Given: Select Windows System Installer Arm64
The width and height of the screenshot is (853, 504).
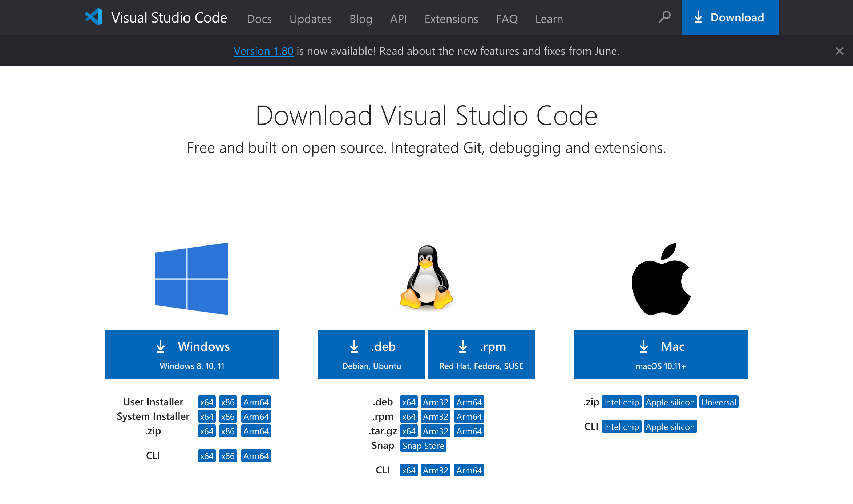Looking at the screenshot, I should pyautogui.click(x=256, y=416).
